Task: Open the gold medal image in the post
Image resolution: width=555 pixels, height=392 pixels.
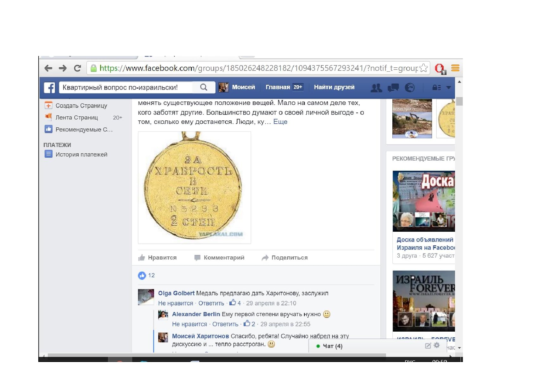Action: click(x=194, y=187)
